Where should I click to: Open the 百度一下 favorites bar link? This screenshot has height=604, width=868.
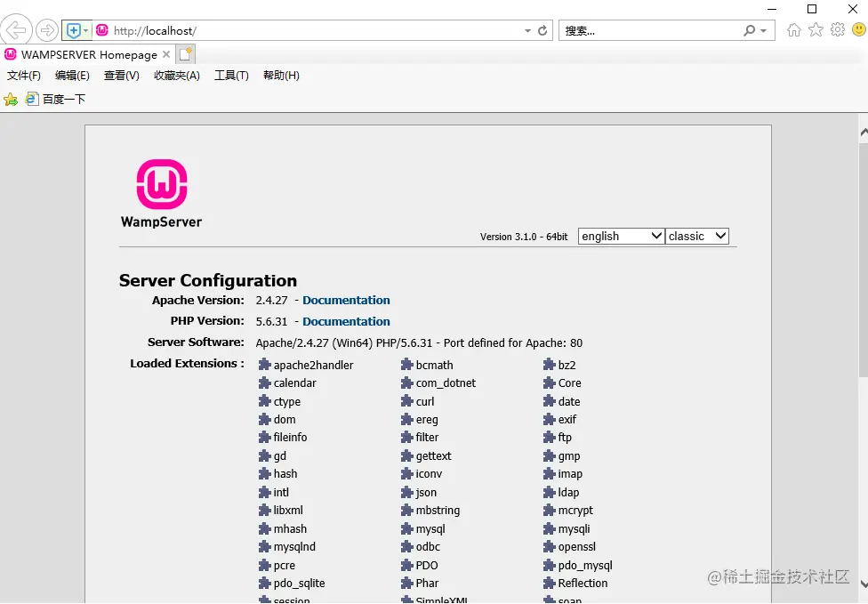click(x=55, y=99)
